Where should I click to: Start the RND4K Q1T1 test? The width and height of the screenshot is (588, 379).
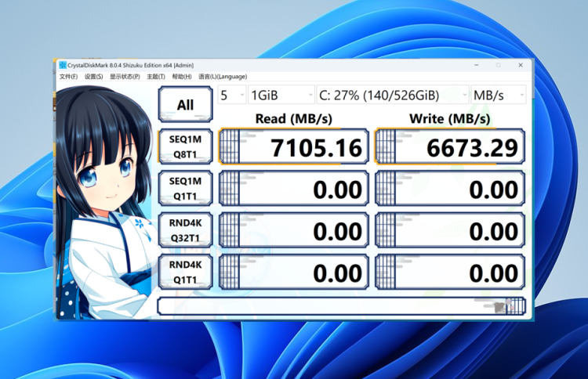click(186, 273)
